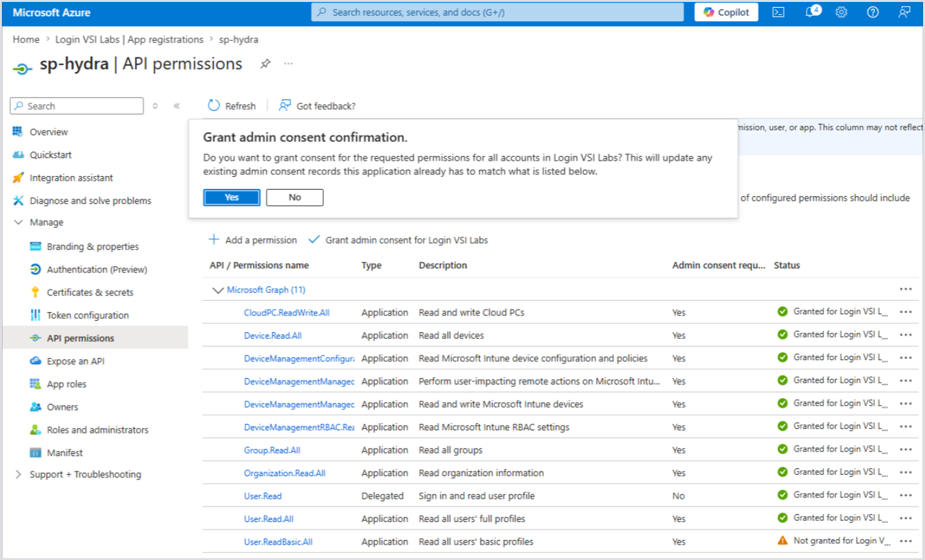Open the more actions menu for Microsoft Graph
Image resolution: width=925 pixels, height=560 pixels.
pyautogui.click(x=906, y=289)
